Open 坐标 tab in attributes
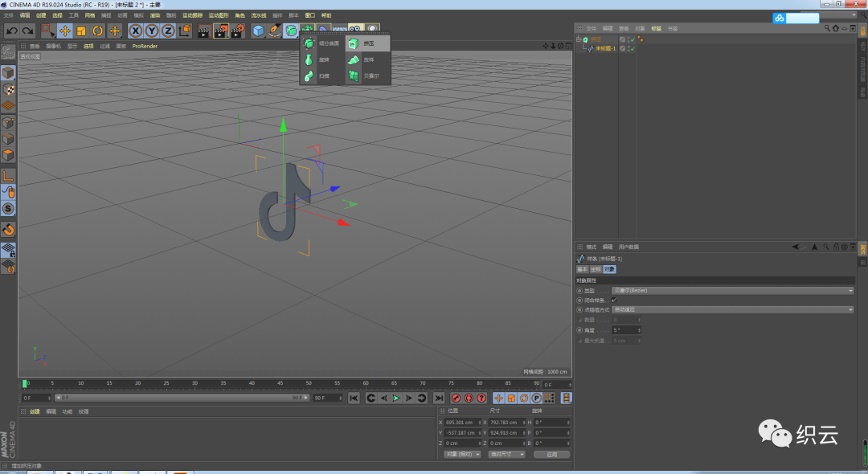 coord(596,269)
